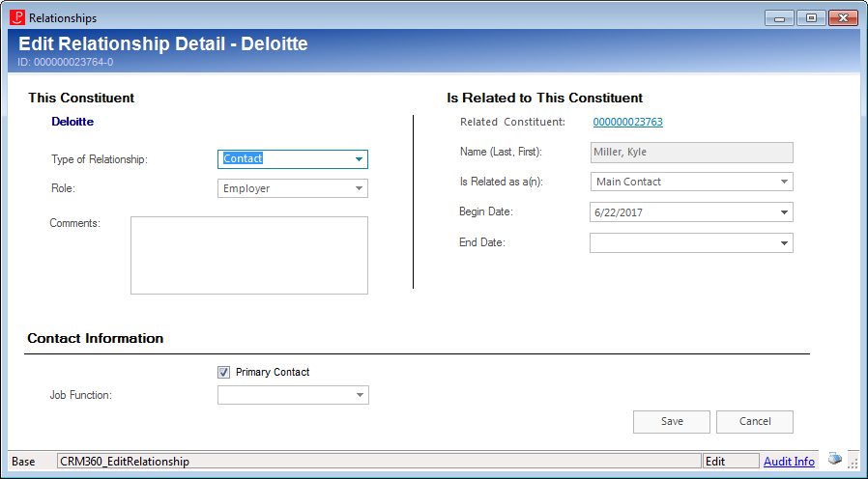The image size is (868, 479).
Task: Click inside the Comments text box
Action: [249, 255]
